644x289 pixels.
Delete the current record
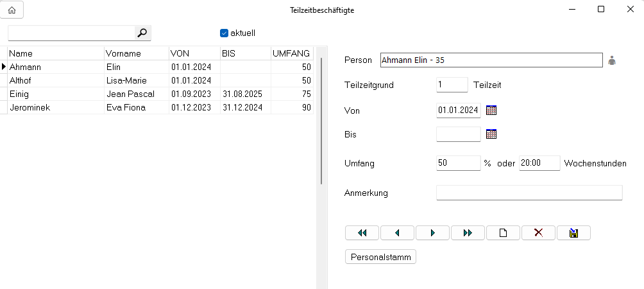point(539,232)
